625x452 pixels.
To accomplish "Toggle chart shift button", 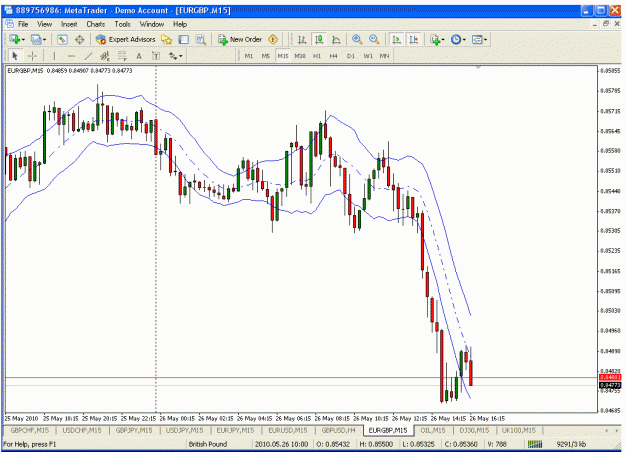I will click(x=414, y=39).
